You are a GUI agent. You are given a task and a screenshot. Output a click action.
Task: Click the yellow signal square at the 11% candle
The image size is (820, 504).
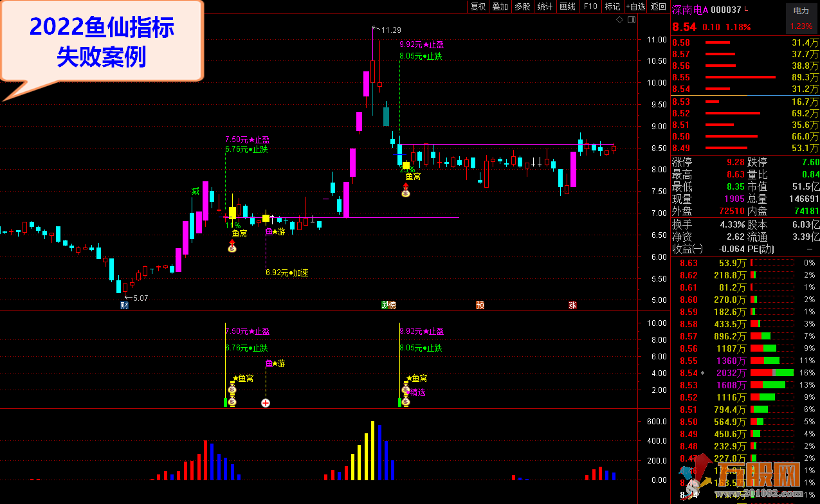(x=232, y=212)
